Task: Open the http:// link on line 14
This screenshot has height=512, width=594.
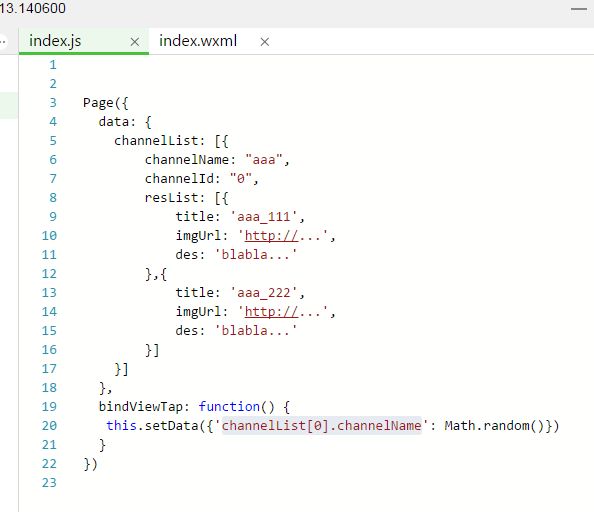Action: [x=271, y=312]
